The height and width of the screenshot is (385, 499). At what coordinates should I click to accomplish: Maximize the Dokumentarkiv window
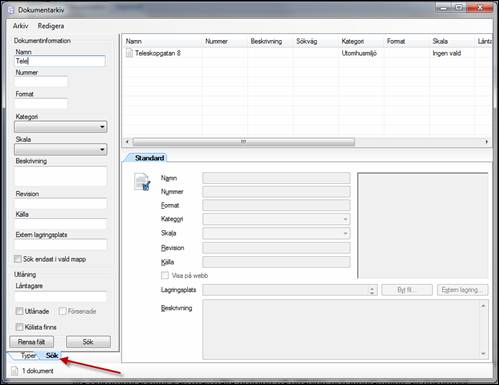(459, 7)
